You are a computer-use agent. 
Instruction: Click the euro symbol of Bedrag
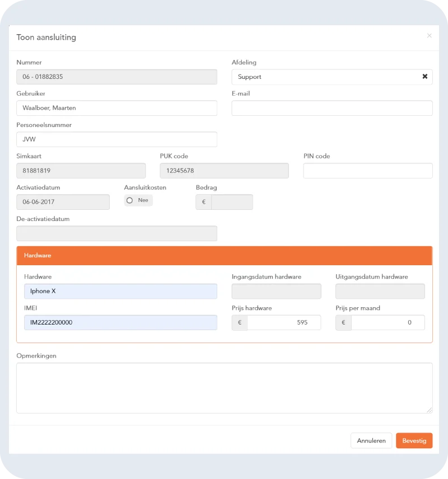(x=204, y=202)
